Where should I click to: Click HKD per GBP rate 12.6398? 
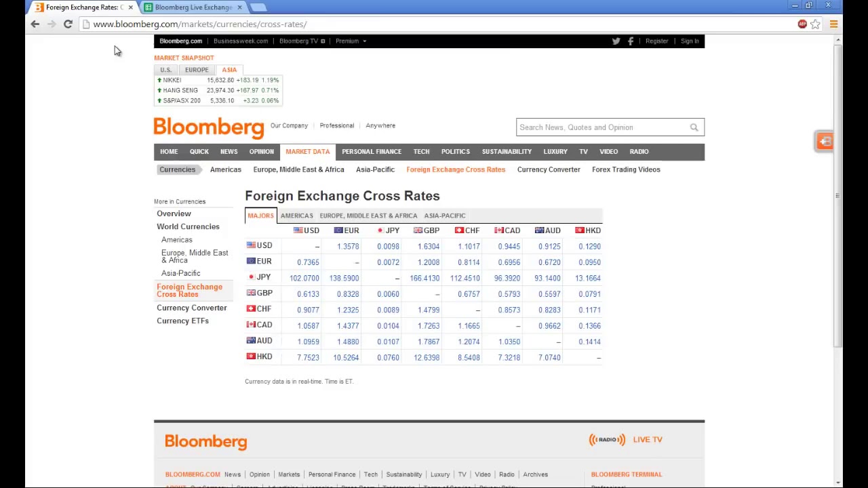(427, 358)
